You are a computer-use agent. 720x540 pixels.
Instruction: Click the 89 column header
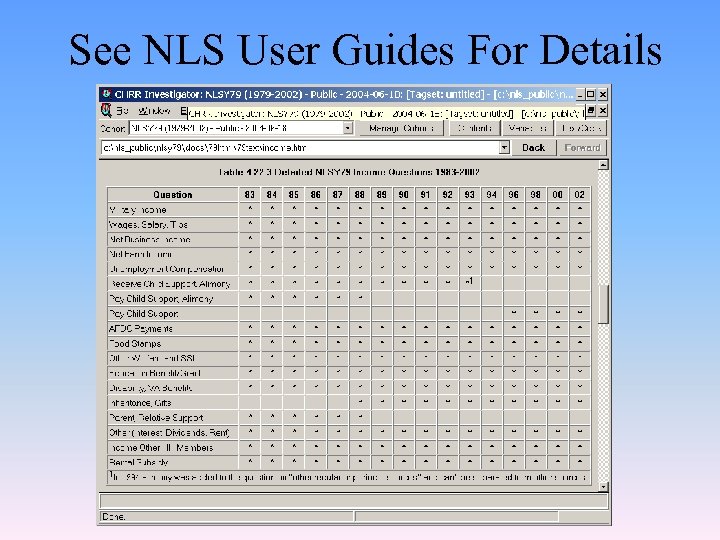coord(382,195)
